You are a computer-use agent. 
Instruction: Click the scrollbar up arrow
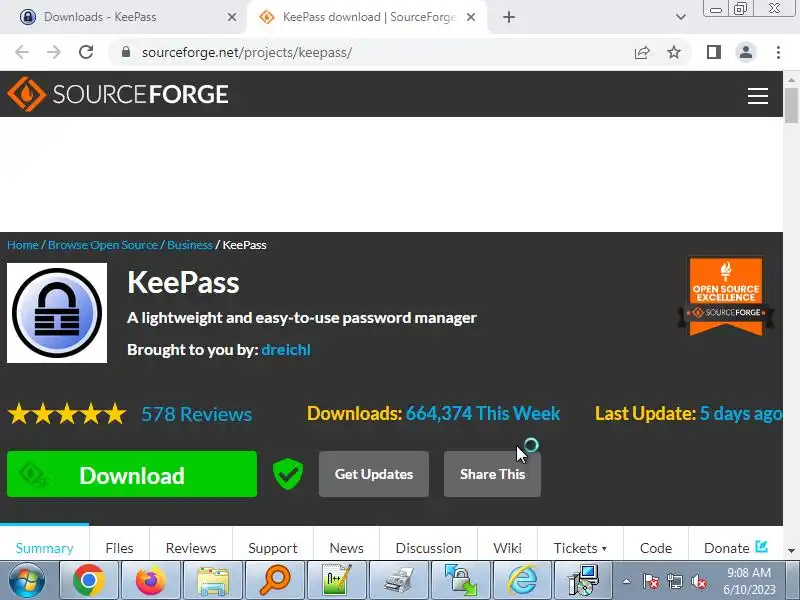pyautogui.click(x=791, y=80)
